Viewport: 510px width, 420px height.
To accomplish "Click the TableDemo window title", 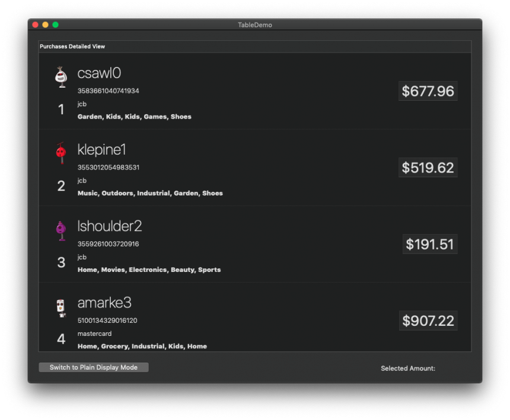I will (x=255, y=25).
